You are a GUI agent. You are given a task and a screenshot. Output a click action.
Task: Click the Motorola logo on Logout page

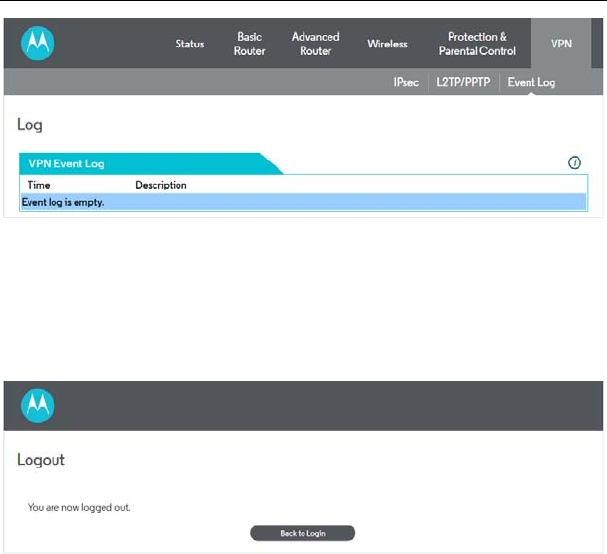tap(38, 406)
